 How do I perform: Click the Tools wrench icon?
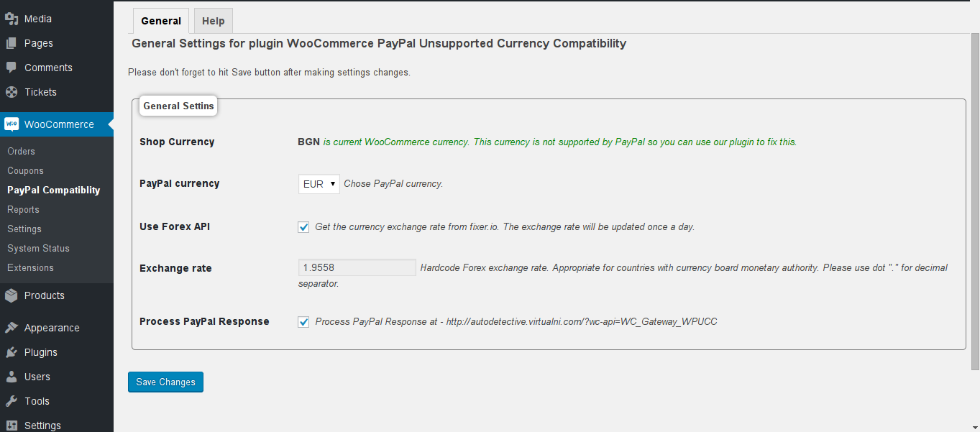11,401
